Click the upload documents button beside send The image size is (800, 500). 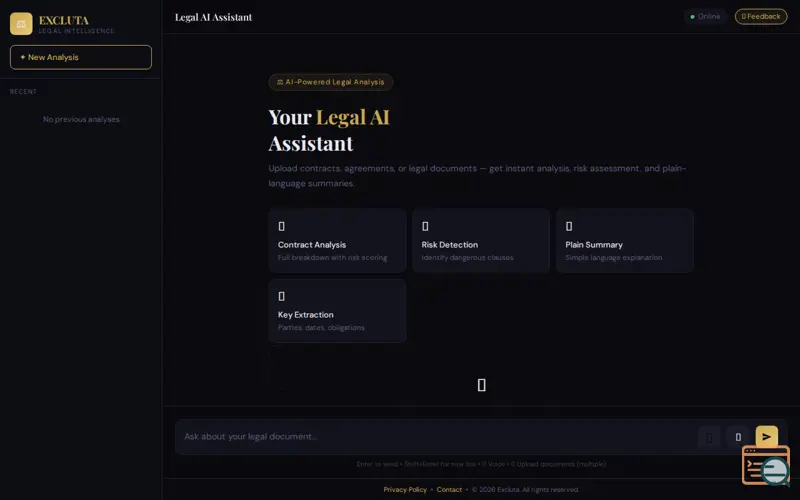(738, 437)
